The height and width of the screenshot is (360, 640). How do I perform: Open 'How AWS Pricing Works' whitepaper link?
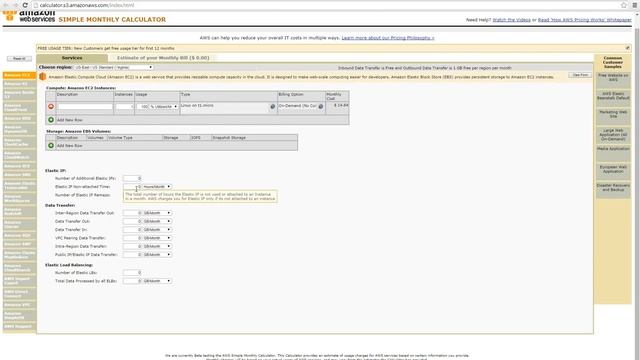[584, 20]
